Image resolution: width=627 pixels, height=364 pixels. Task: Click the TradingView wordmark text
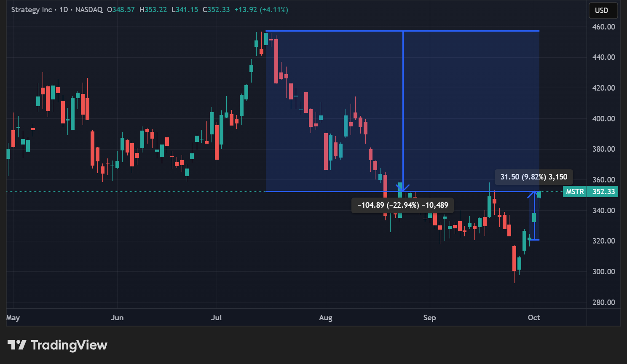(x=69, y=345)
